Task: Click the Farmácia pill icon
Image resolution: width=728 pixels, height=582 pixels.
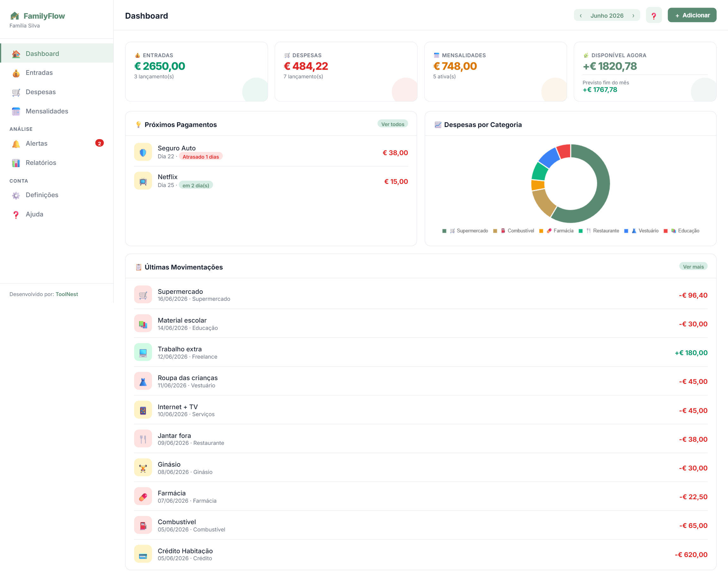Action: [x=143, y=496]
